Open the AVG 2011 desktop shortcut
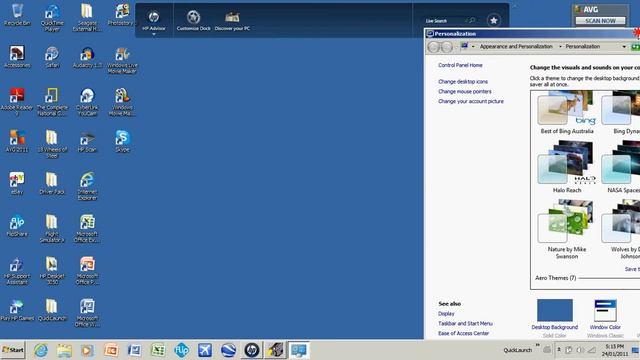Viewport: 640px width, 360px height. click(17, 141)
